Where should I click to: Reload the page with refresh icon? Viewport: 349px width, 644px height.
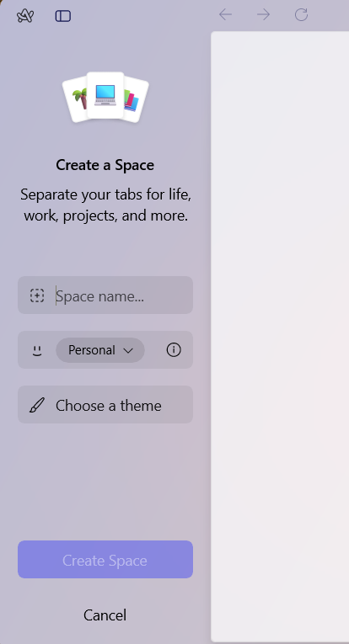(301, 15)
